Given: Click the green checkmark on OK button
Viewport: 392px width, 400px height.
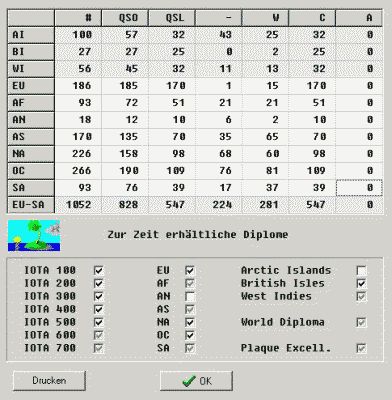Looking at the screenshot, I should (x=189, y=381).
